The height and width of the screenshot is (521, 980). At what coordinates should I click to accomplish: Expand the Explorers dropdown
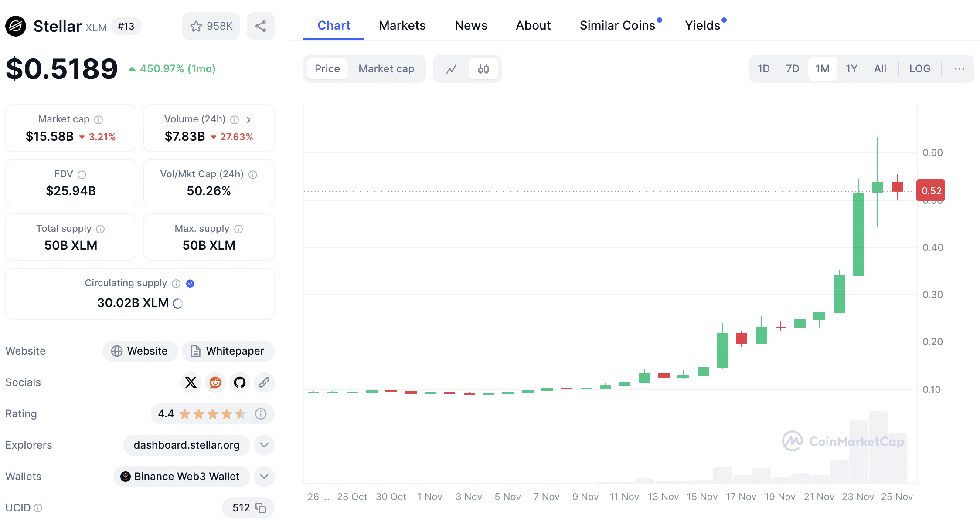pos(264,445)
